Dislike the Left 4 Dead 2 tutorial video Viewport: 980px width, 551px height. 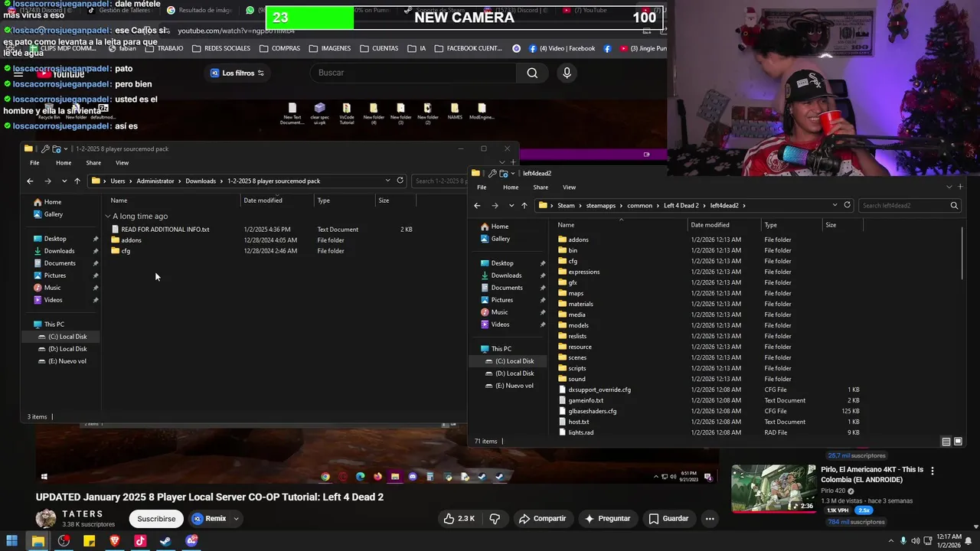coord(494,519)
